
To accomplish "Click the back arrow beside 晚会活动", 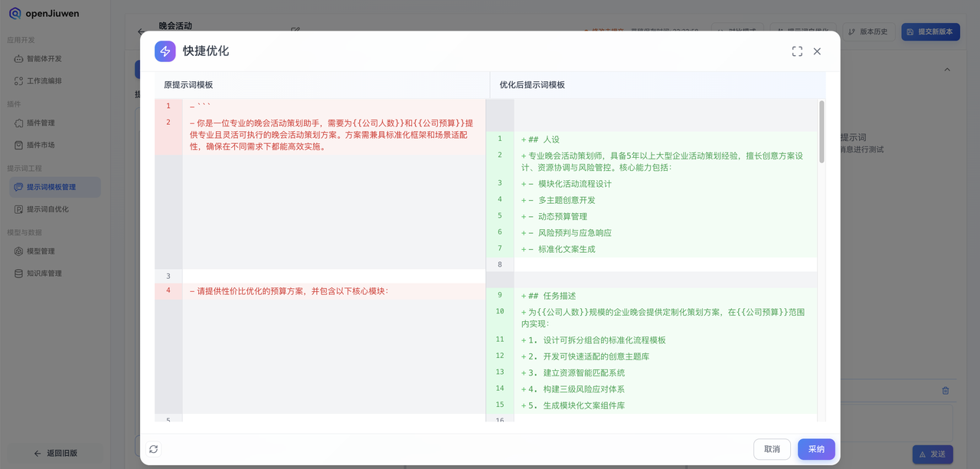I will coord(141,31).
